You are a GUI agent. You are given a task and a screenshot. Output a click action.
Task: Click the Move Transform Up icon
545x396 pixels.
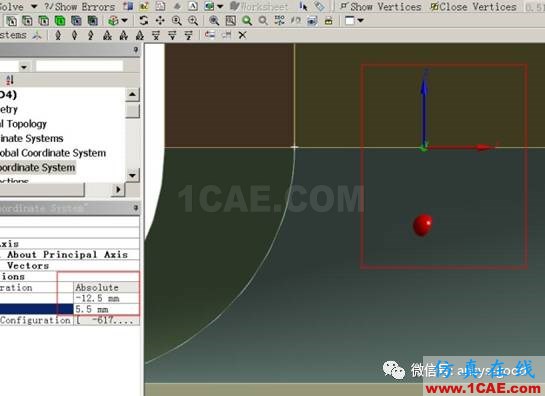coord(210,35)
